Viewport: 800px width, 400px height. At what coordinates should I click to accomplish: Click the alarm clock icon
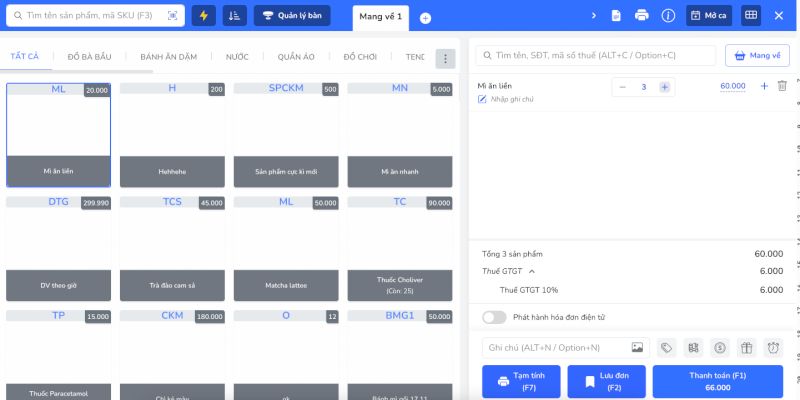click(773, 348)
